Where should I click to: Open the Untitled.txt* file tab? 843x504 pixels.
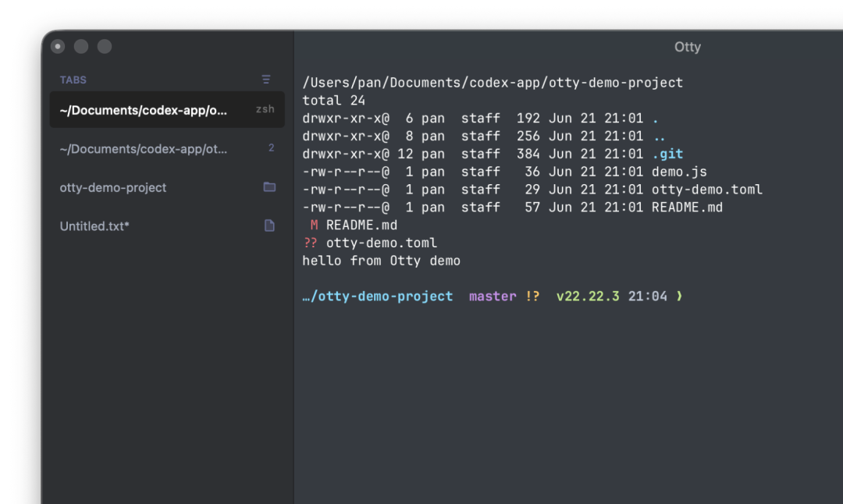[167, 226]
